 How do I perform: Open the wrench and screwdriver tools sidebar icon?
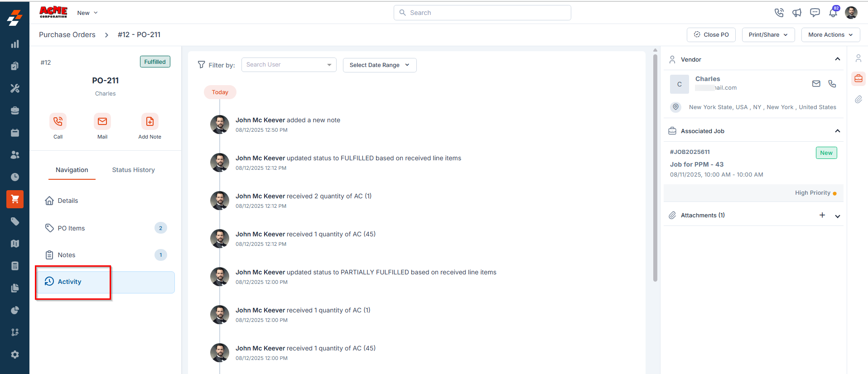click(x=15, y=88)
